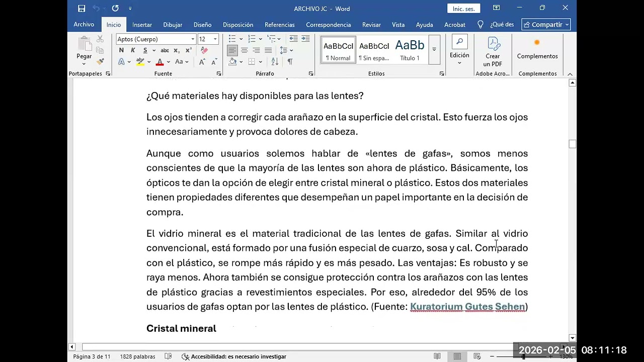The width and height of the screenshot is (644, 362).
Task: Switch to Web Layout view icon
Action: (x=477, y=356)
